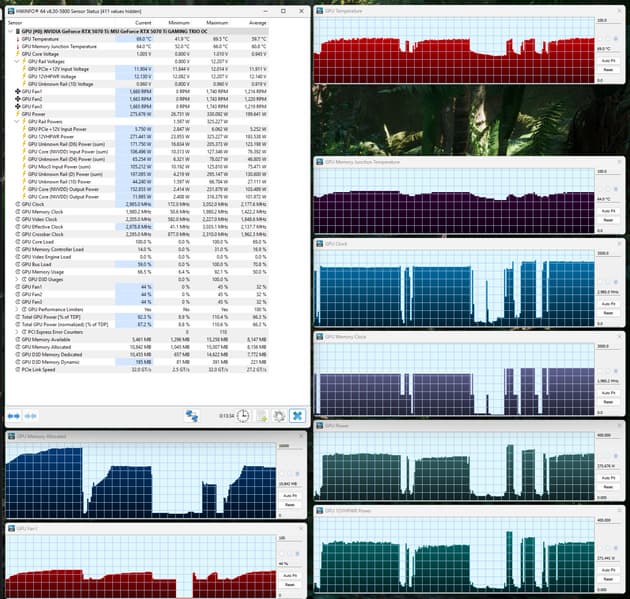Click the Sensor column header

(15, 23)
